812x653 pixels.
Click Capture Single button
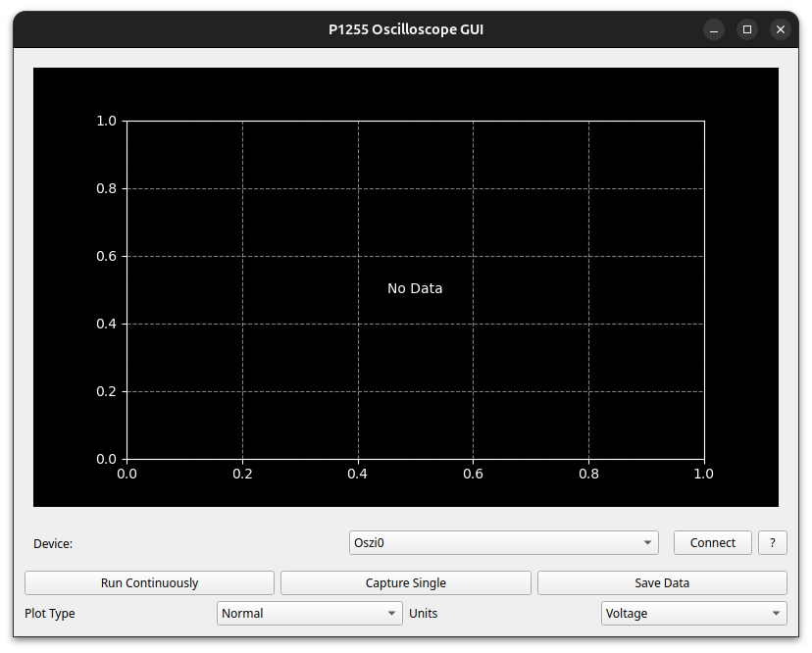click(x=405, y=583)
